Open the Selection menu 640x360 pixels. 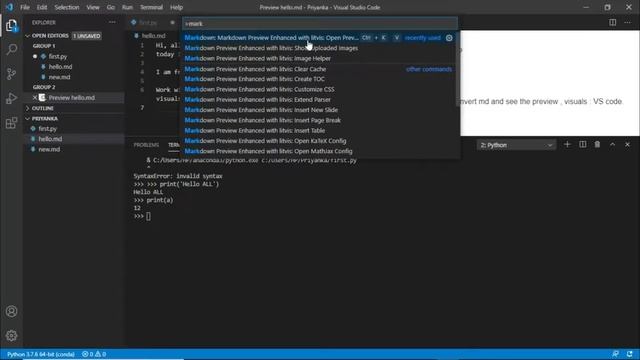[67, 7]
